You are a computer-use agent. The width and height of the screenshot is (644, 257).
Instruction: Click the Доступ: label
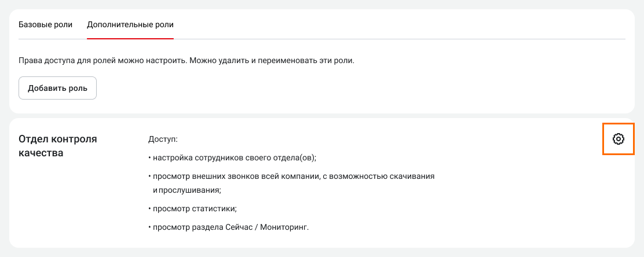pyautogui.click(x=163, y=139)
